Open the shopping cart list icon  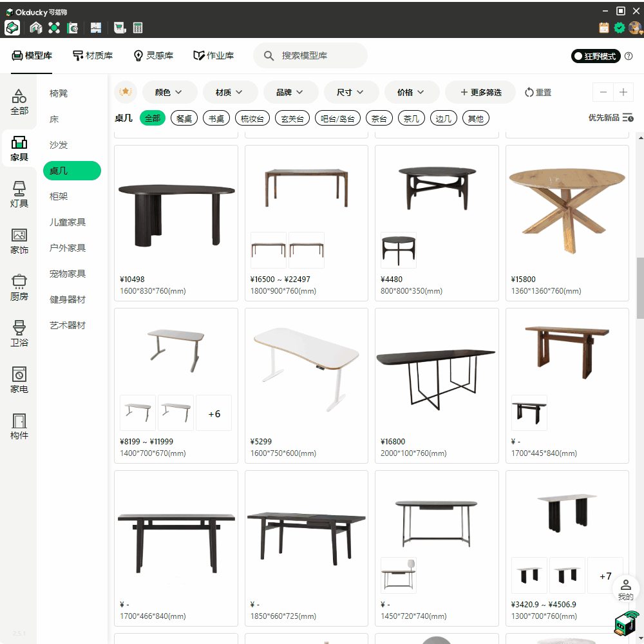click(x=118, y=28)
